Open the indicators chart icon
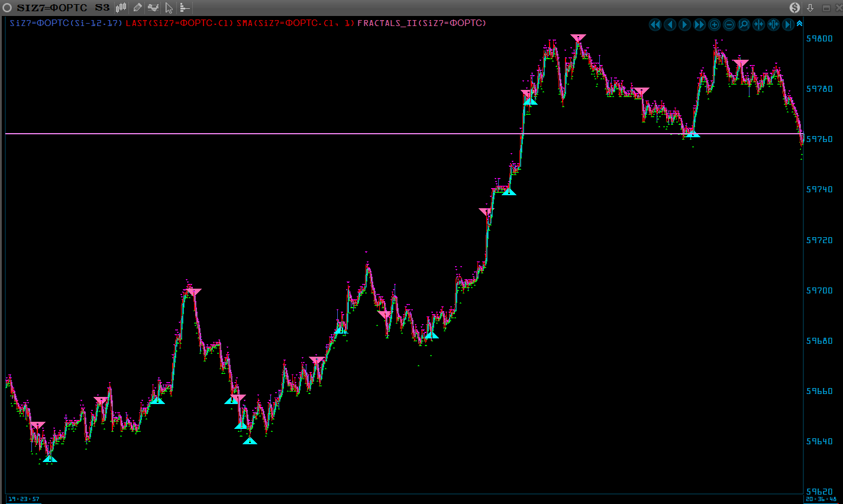Image resolution: width=843 pixels, height=504 pixels. (x=153, y=8)
